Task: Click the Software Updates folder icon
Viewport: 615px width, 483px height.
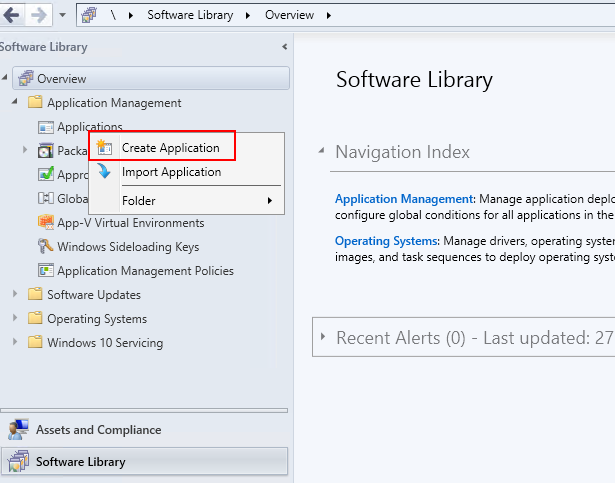Action: (x=35, y=293)
